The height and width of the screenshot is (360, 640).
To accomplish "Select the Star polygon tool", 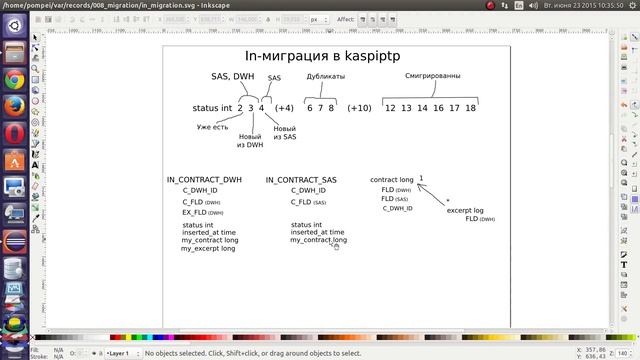I will 35,111.
